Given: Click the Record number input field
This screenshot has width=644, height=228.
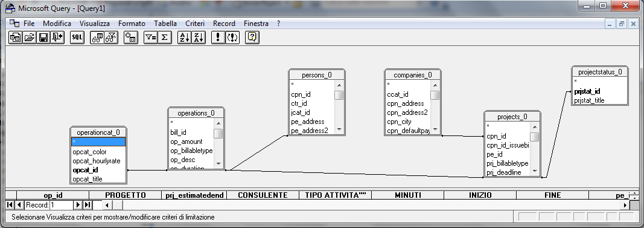Looking at the screenshot, I should point(61,204).
